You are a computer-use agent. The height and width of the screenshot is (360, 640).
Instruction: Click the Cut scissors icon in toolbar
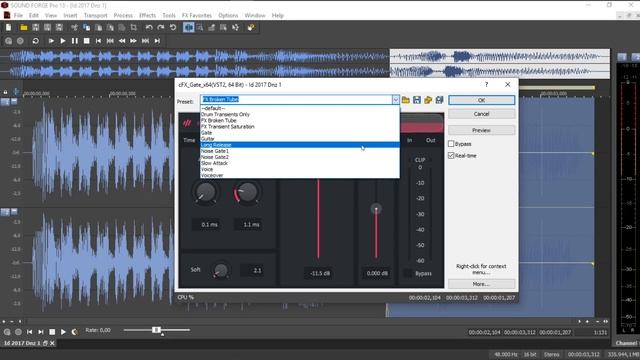click(x=74, y=28)
